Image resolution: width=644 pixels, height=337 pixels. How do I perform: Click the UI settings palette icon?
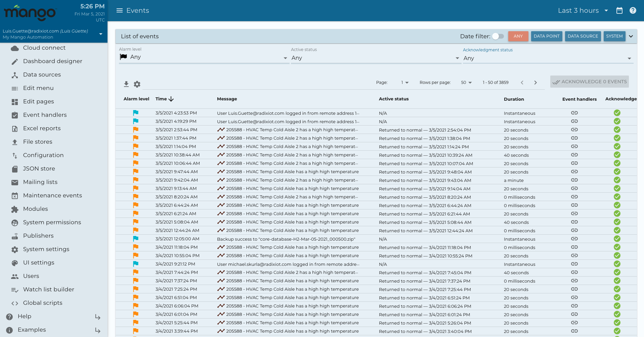15,263
